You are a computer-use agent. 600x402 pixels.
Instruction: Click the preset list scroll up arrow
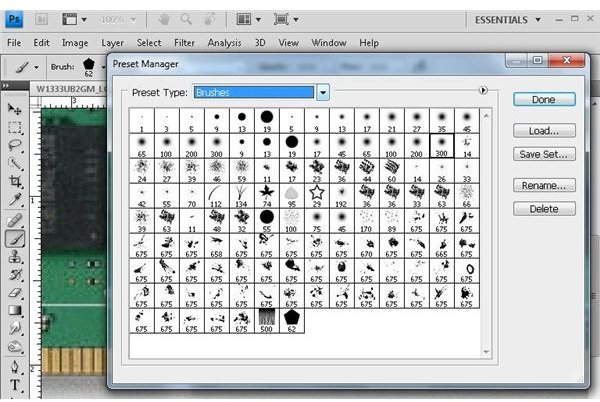[486, 115]
